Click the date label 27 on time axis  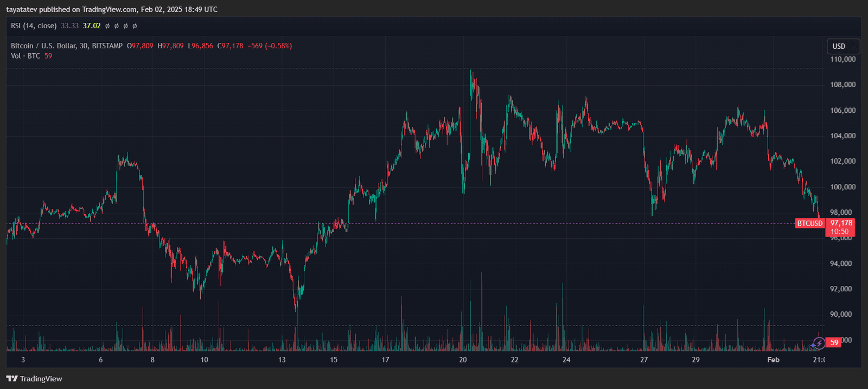644,360
